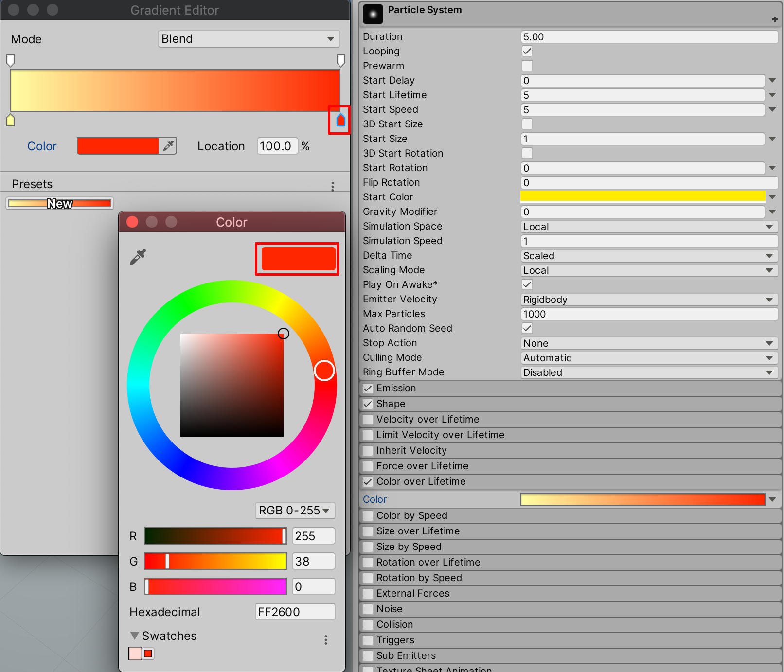This screenshot has width=784, height=672.
Task: Click the plus icon in Particle System header
Action: tap(775, 19)
